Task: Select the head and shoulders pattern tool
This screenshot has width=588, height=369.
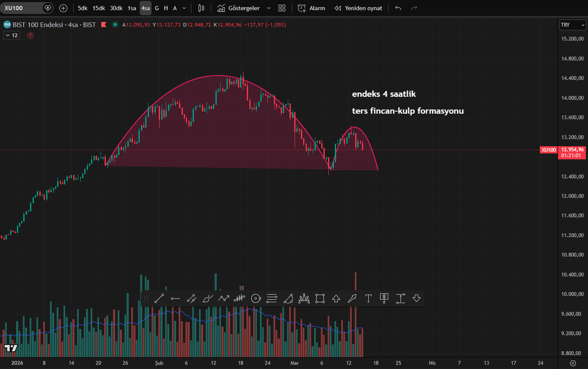Action: 304,298
